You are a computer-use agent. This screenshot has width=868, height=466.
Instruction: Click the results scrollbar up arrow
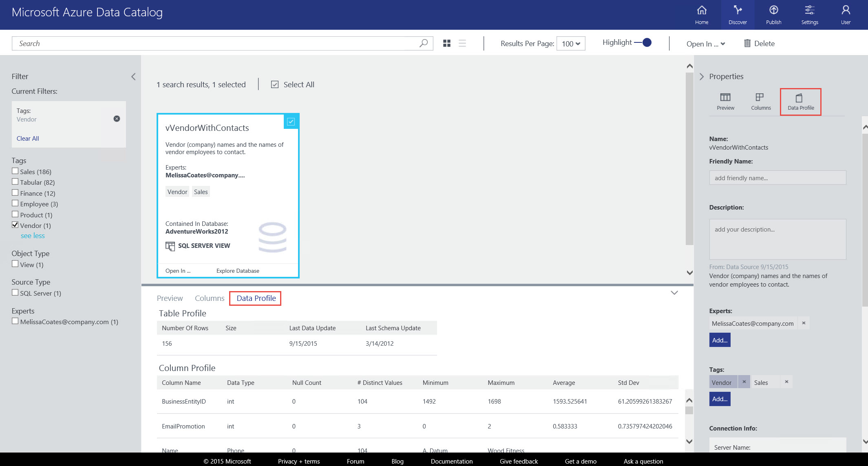pos(689,66)
